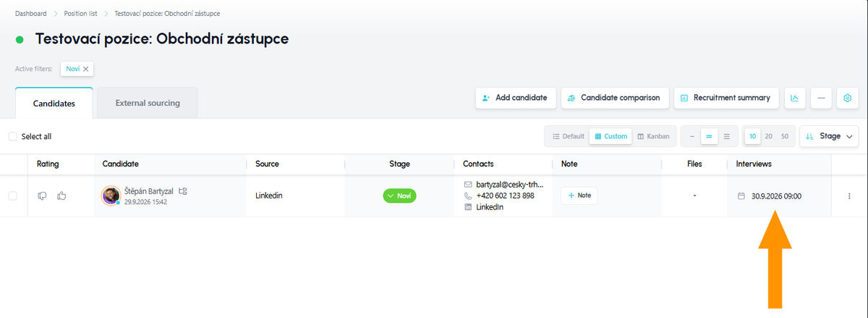
Task: Give thumbs up rating to Štěpán Bartyzal
Action: pyautogui.click(x=62, y=196)
